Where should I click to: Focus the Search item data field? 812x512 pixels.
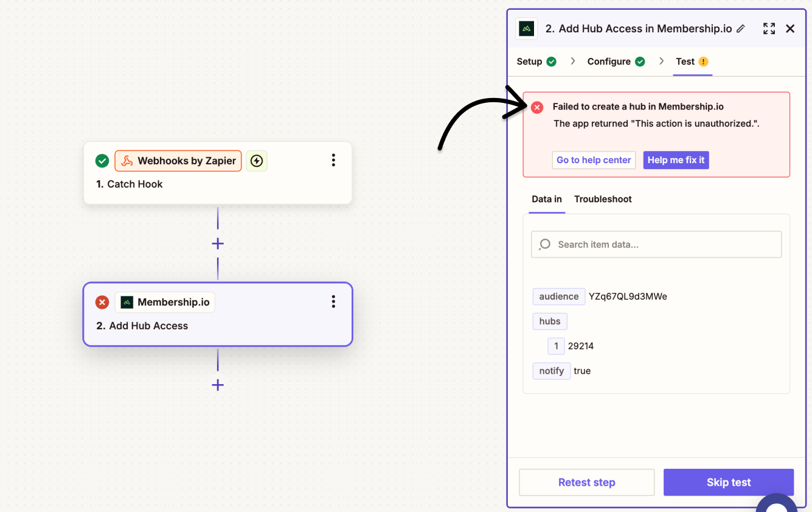click(x=656, y=244)
